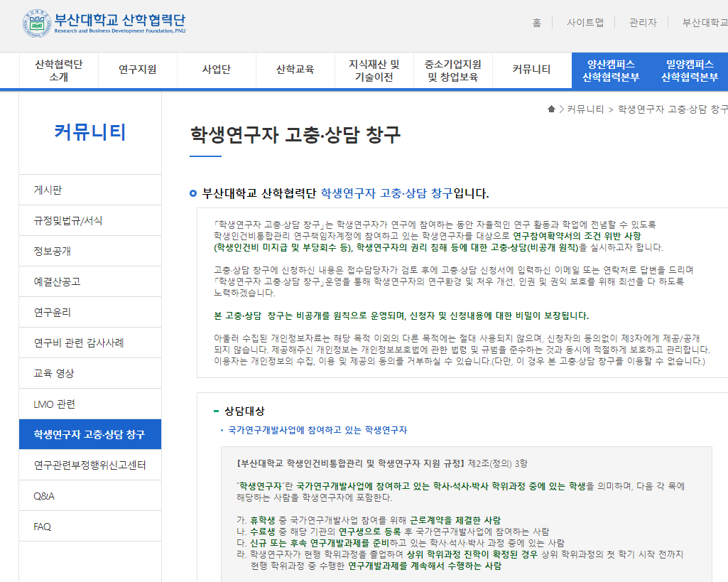Viewport: 728px width, 582px height.
Task: Open 게시판 in the sidebar
Action: pyautogui.click(x=48, y=190)
